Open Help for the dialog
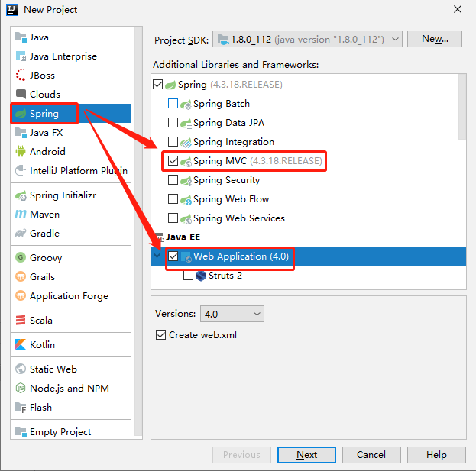 [436, 455]
